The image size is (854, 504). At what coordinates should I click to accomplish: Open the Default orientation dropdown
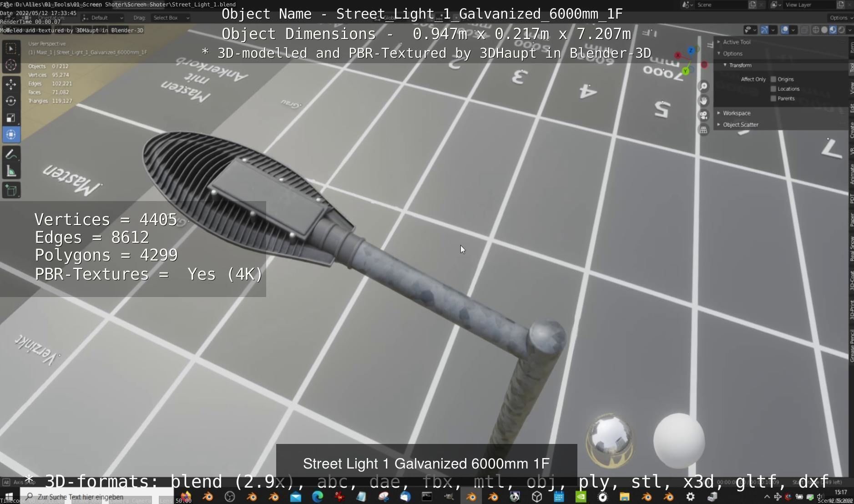coord(103,18)
